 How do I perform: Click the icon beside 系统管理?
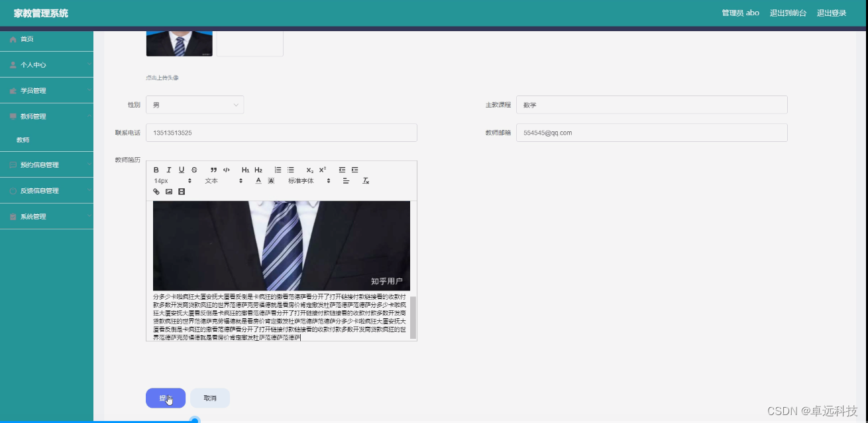pos(13,217)
